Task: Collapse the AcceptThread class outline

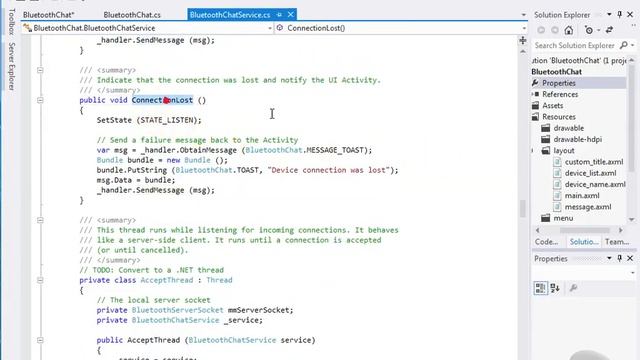Action: [40, 280]
